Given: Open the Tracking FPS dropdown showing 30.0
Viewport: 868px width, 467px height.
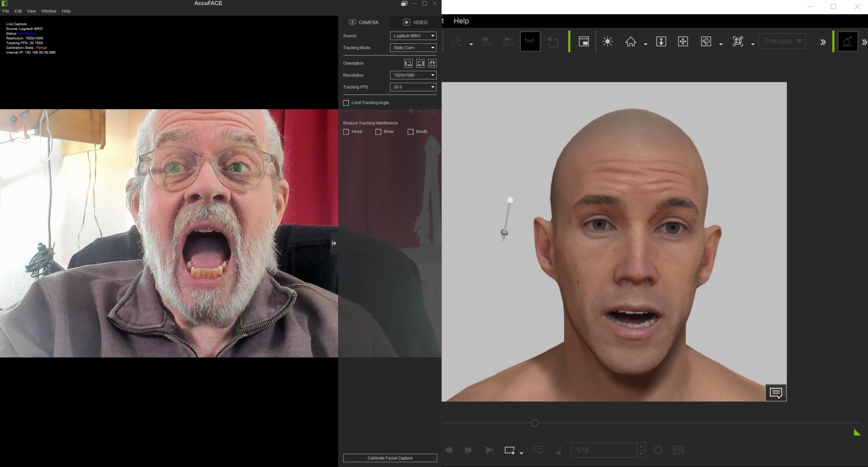Looking at the screenshot, I should [x=413, y=87].
